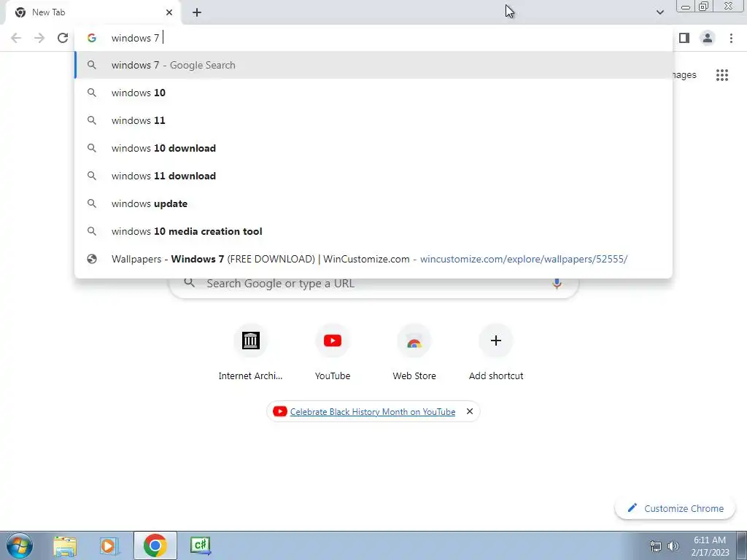Launch Windows Media Player from the taskbar
This screenshot has height=560, width=747.
[109, 545]
